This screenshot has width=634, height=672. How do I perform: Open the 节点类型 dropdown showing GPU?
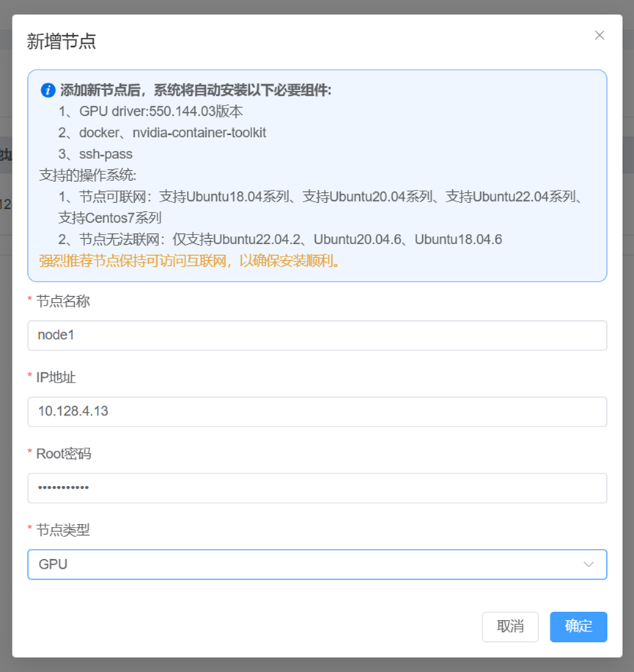coord(317,564)
